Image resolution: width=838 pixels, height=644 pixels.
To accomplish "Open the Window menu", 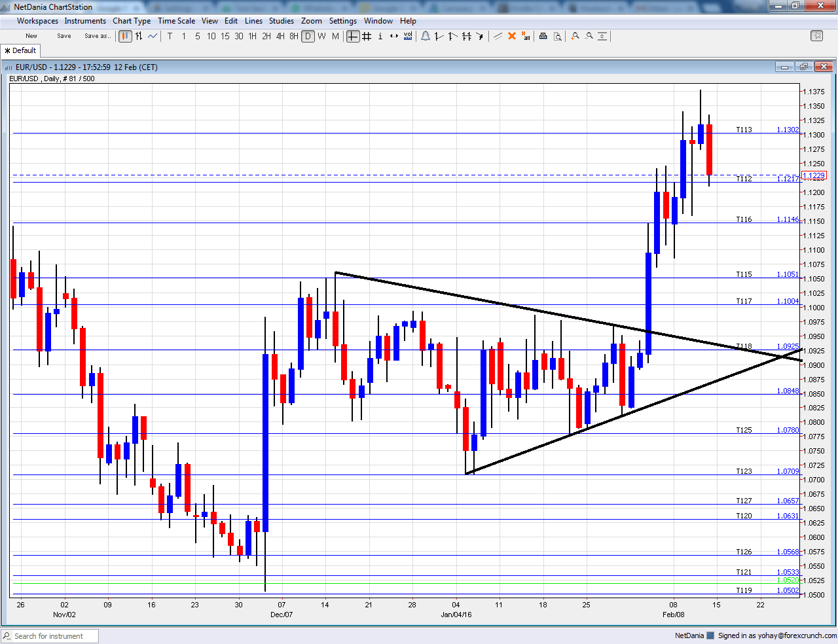I will [378, 21].
